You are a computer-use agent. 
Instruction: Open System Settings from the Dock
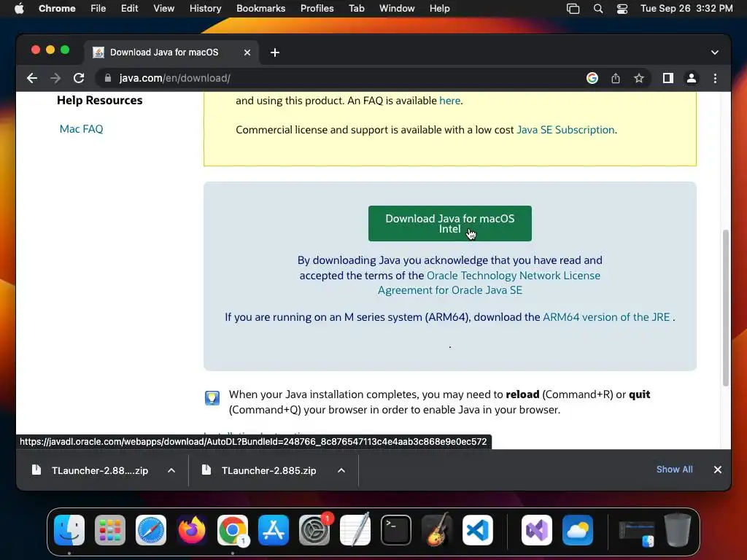[314, 530]
